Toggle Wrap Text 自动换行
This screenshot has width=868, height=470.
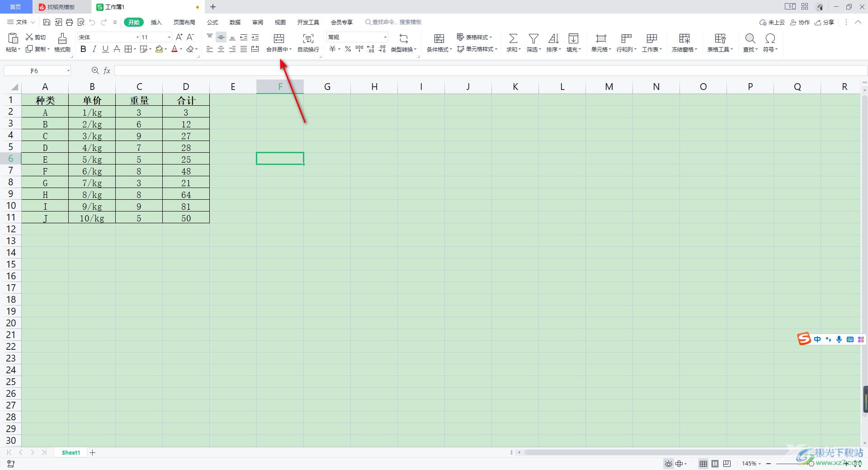point(308,43)
